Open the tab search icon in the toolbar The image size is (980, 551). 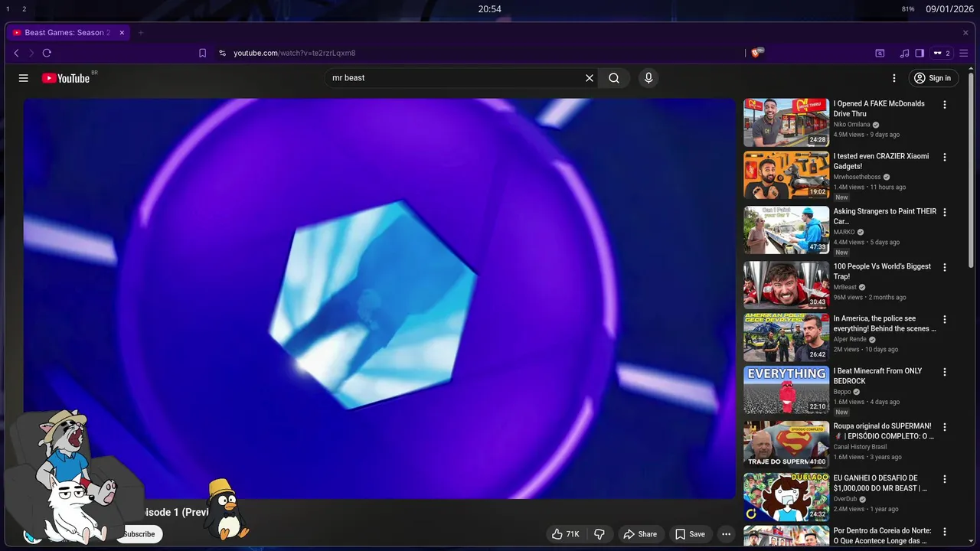tap(880, 53)
